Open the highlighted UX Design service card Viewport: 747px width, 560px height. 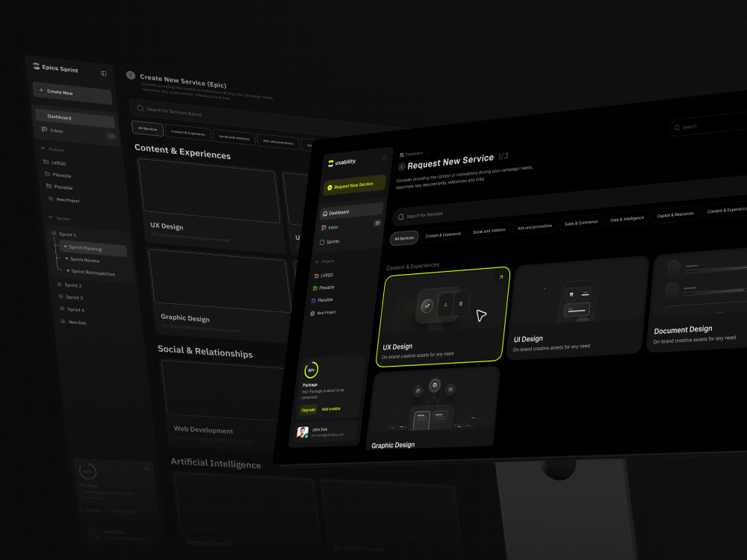coord(443,317)
